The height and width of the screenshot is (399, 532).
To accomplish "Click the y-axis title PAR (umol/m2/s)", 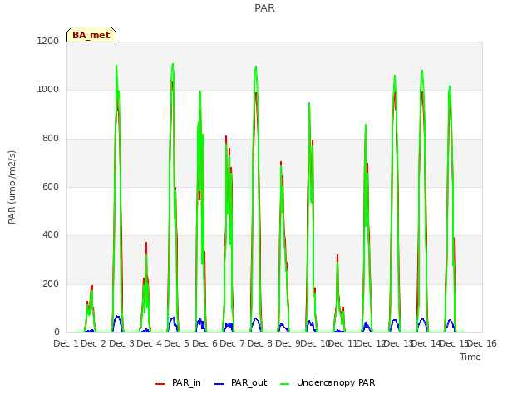I will point(12,187).
